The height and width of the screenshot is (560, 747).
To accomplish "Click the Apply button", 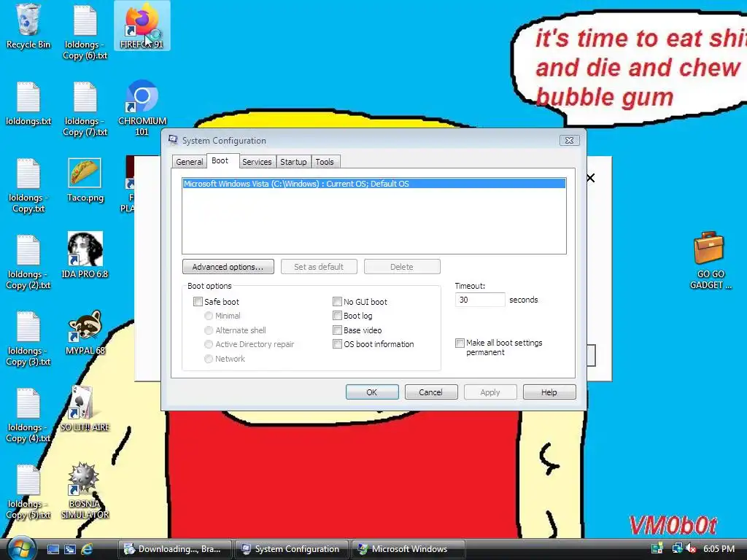I will (x=489, y=392).
